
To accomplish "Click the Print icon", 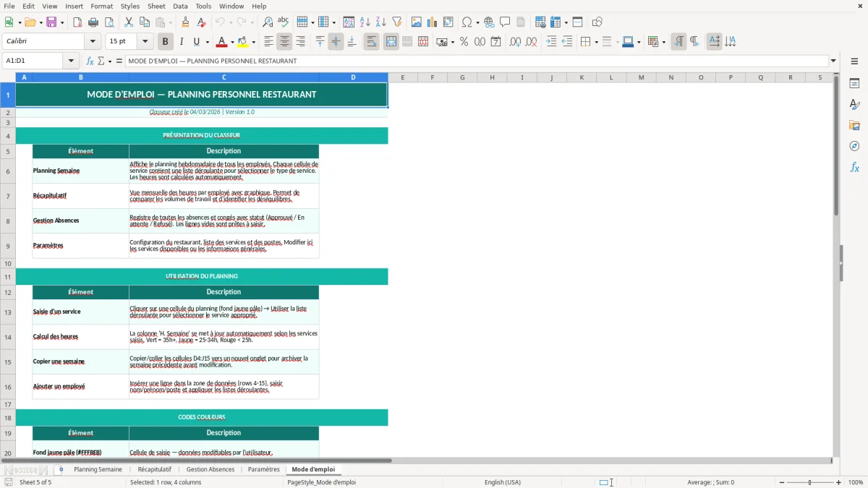I will (93, 22).
